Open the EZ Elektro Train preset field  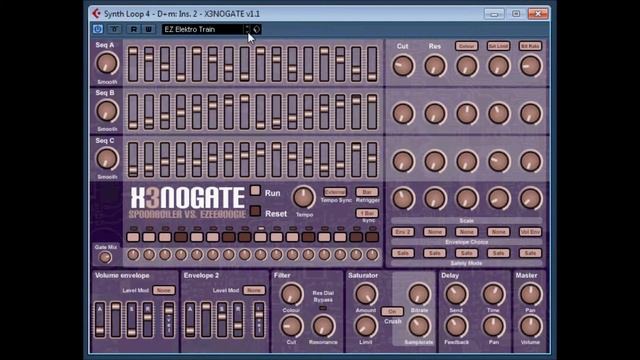(203, 29)
